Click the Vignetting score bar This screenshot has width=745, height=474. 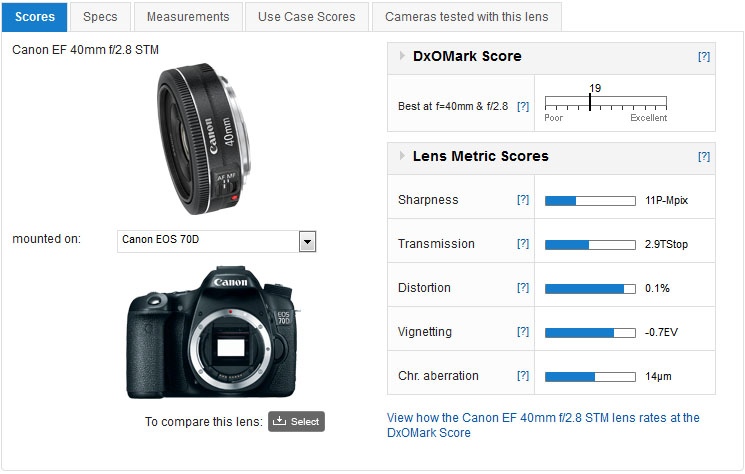[x=590, y=333]
